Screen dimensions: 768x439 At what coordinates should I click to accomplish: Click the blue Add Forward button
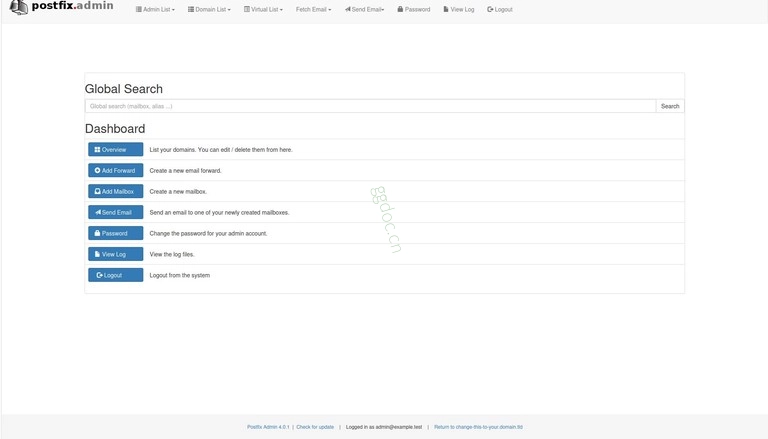tap(116, 171)
